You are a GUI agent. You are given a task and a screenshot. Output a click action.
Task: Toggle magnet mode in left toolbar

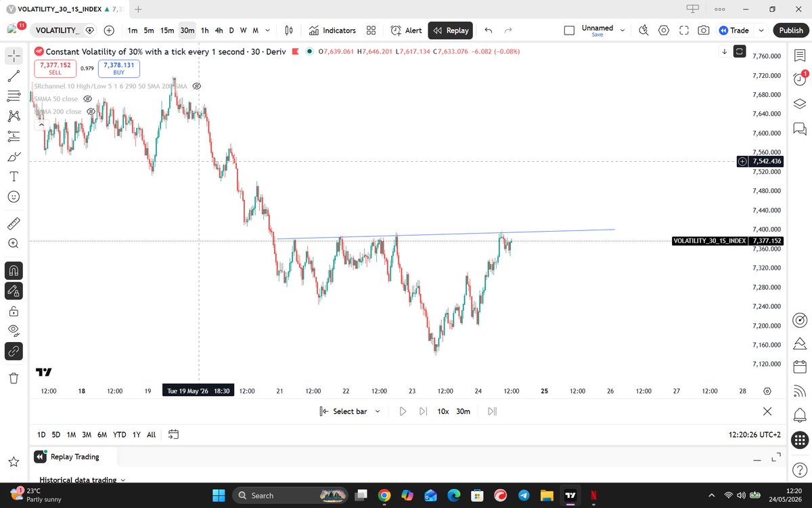pos(14,270)
